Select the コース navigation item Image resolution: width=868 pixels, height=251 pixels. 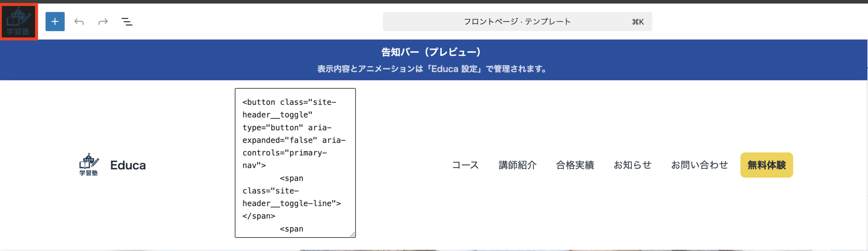465,165
